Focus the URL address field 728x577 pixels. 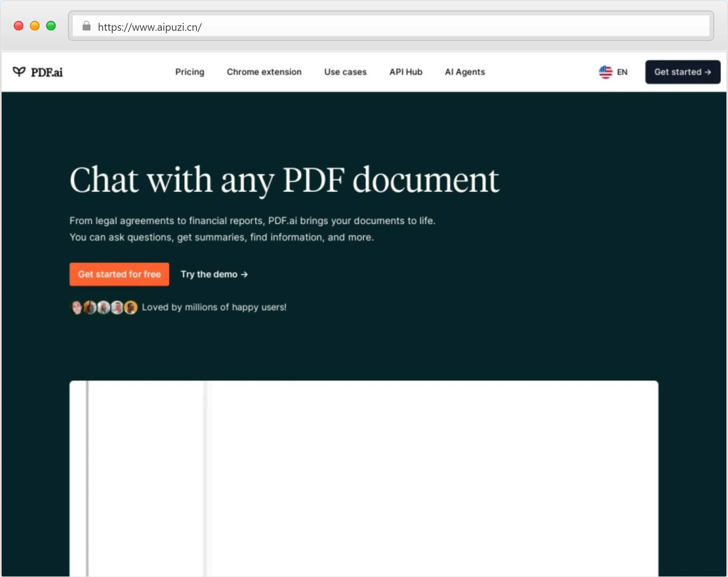[x=391, y=26]
